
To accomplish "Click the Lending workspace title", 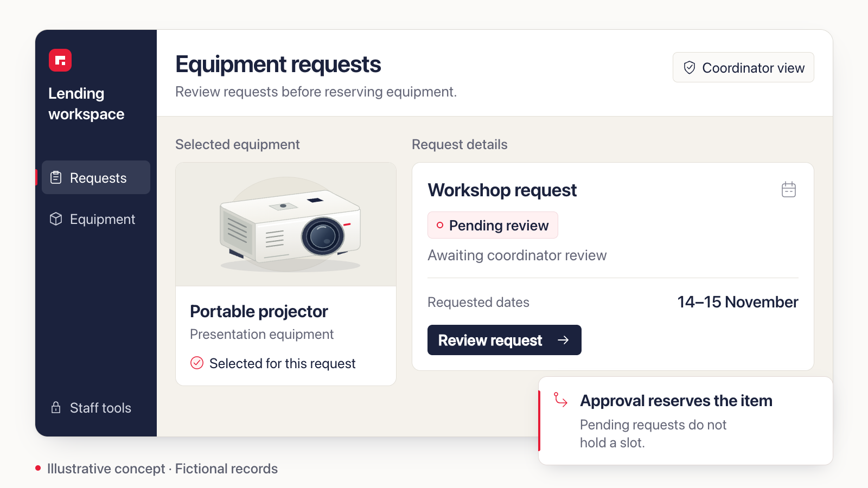I will click(86, 104).
